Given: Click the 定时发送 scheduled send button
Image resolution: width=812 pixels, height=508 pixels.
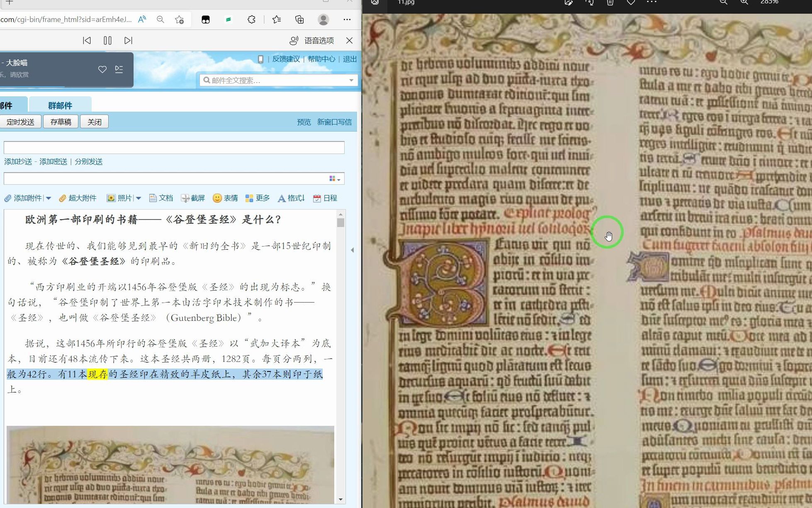Looking at the screenshot, I should pos(20,122).
